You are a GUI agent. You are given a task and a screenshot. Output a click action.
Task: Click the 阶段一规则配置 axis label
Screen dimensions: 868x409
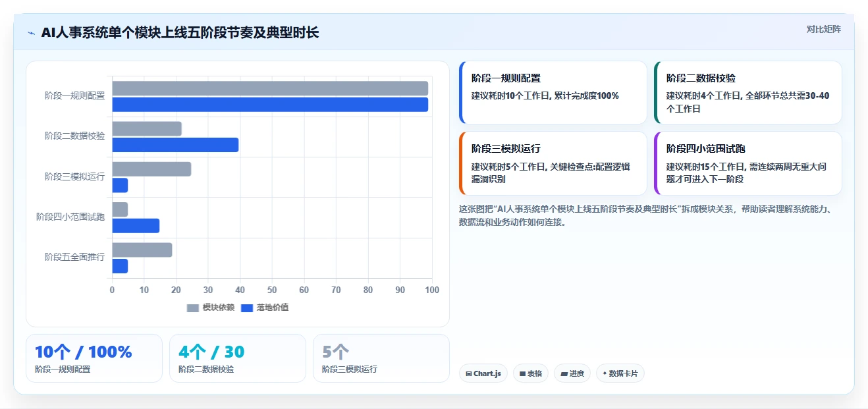click(x=74, y=95)
